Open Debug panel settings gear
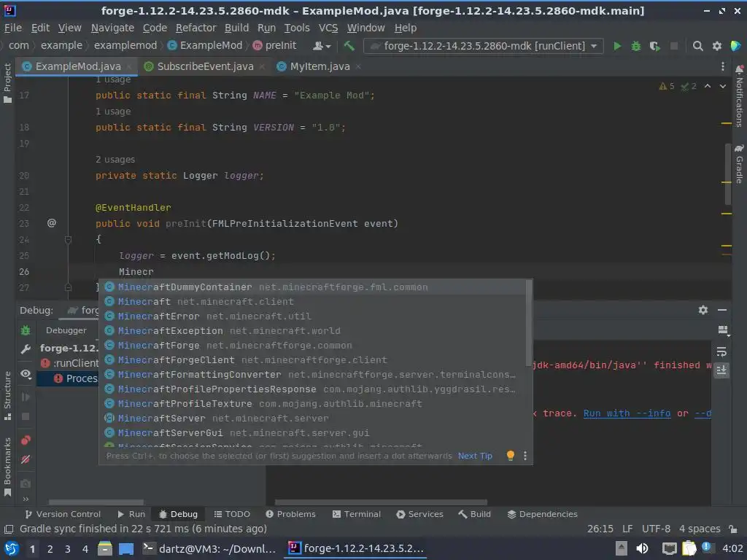This screenshot has width=747, height=560. (x=703, y=310)
